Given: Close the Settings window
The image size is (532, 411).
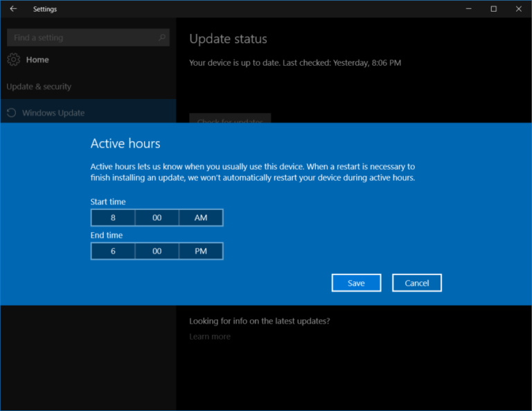Looking at the screenshot, I should [517, 9].
